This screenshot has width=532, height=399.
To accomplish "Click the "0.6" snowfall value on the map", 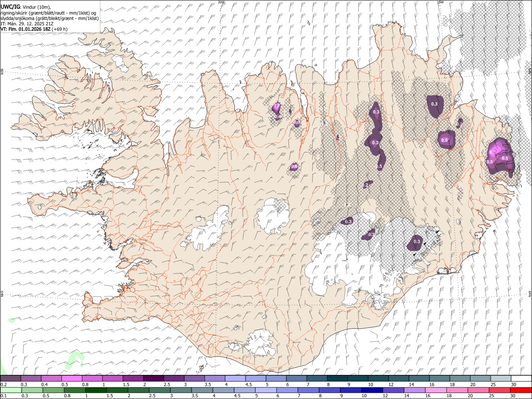I will 294,167.
